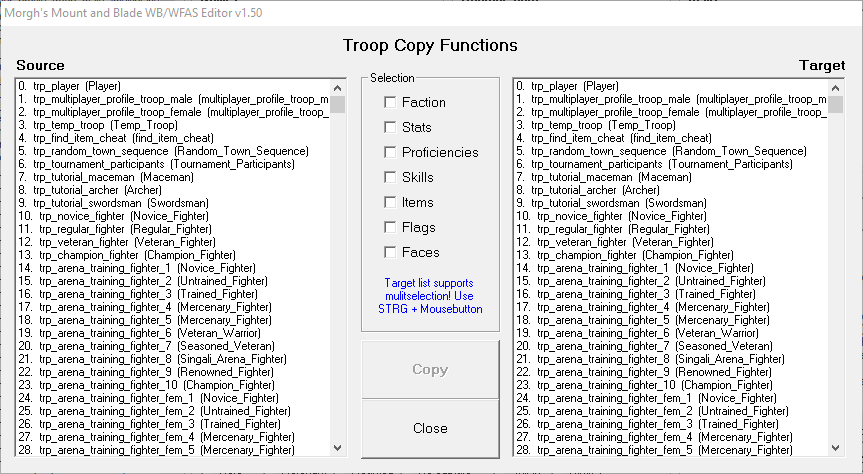Screen dimensions: 863x474
Task: Select trp_novice_fighter in Source list
Action: pos(173,216)
